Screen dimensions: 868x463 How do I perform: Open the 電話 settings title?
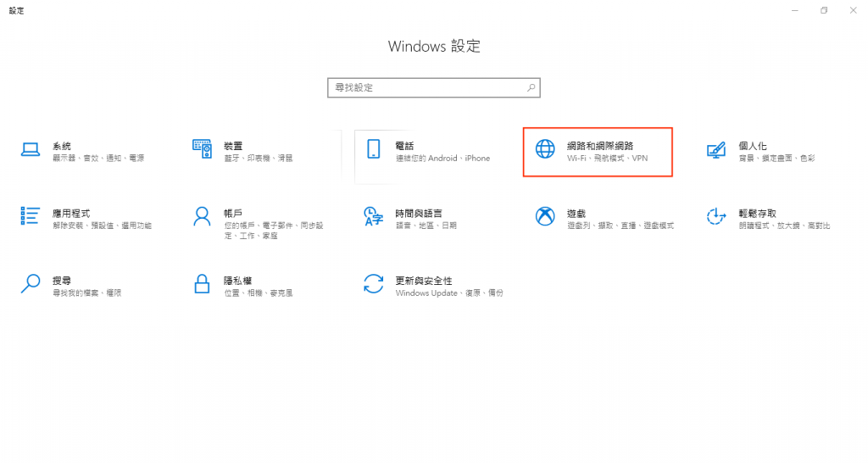click(x=404, y=146)
